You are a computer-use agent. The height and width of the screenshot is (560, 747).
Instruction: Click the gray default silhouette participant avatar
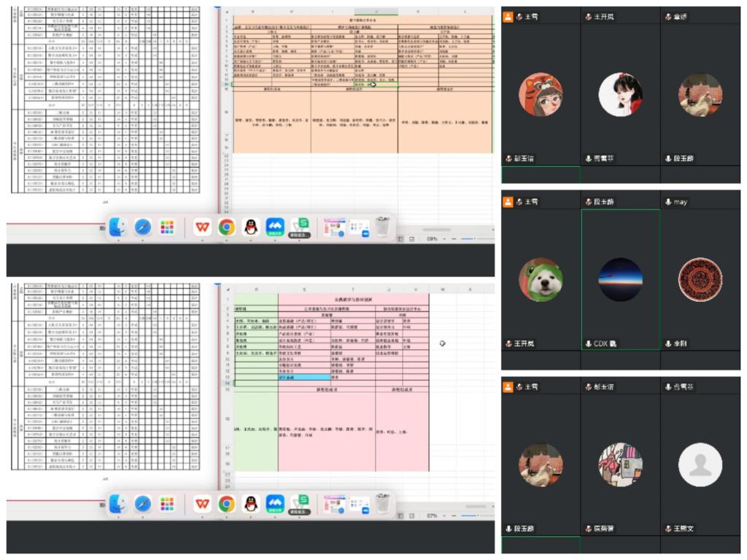[x=700, y=464]
